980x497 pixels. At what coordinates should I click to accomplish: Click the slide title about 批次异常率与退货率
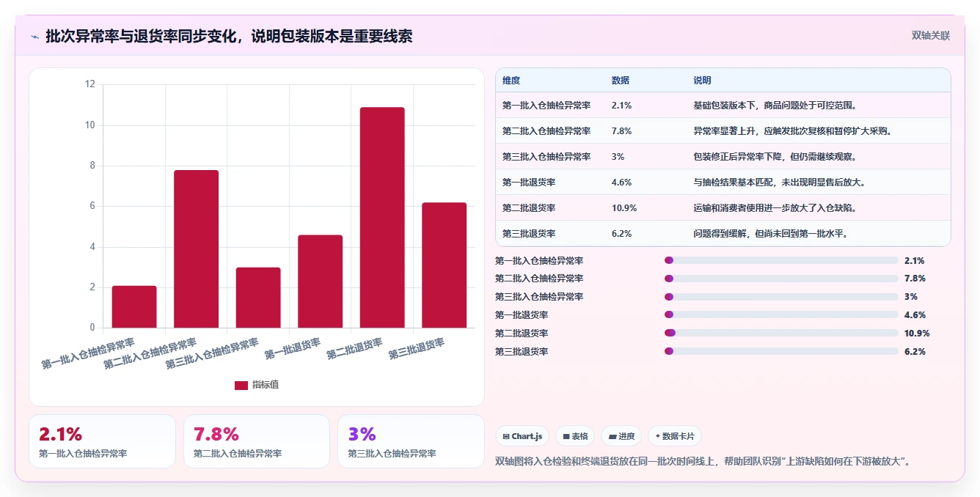pyautogui.click(x=229, y=36)
